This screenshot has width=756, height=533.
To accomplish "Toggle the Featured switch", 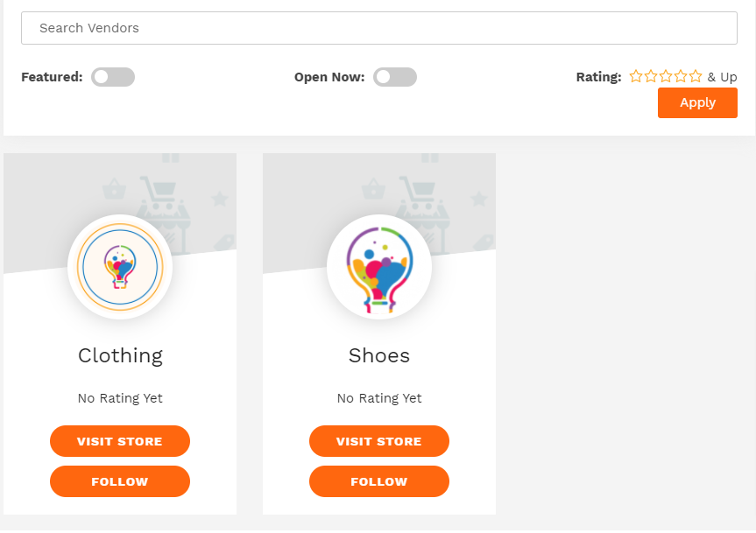I will (113, 77).
